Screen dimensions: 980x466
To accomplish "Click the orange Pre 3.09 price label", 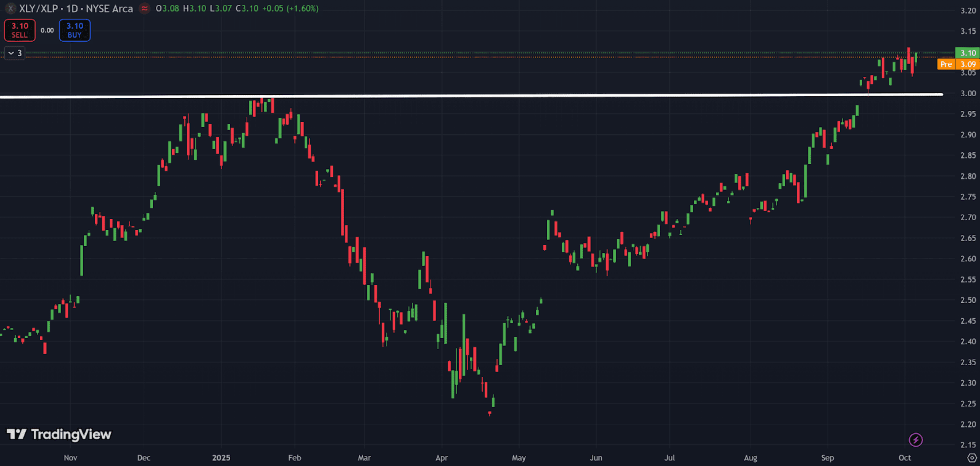I will coord(958,64).
